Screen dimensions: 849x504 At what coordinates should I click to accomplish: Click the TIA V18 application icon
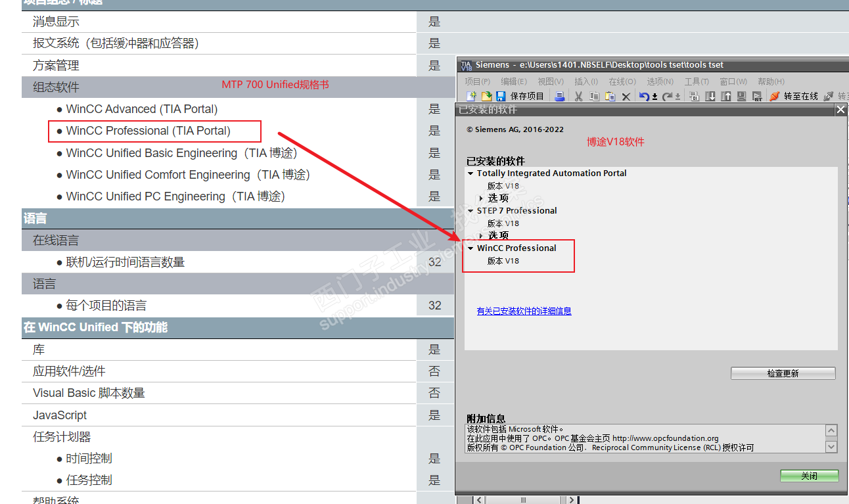[467, 65]
